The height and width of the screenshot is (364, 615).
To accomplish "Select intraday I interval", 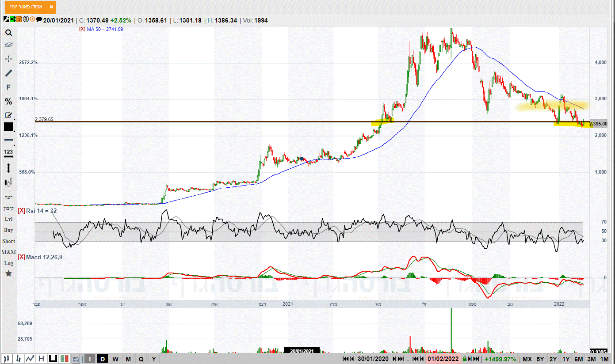I will point(90,359).
